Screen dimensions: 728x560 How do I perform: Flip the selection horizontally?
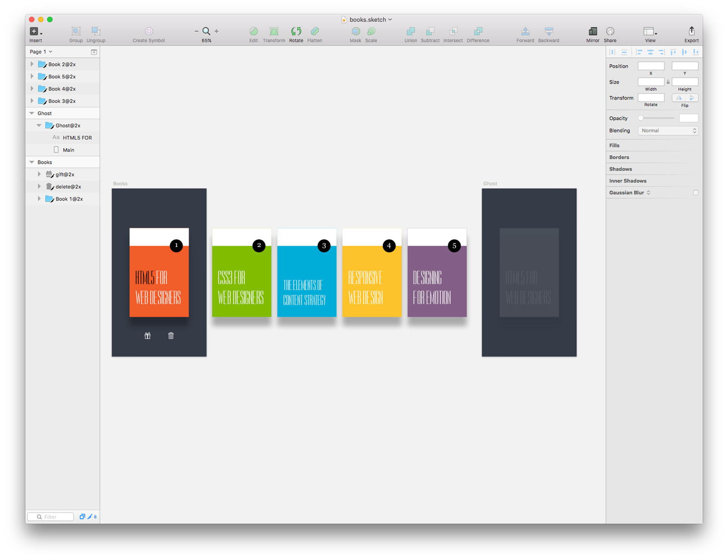tap(678, 97)
